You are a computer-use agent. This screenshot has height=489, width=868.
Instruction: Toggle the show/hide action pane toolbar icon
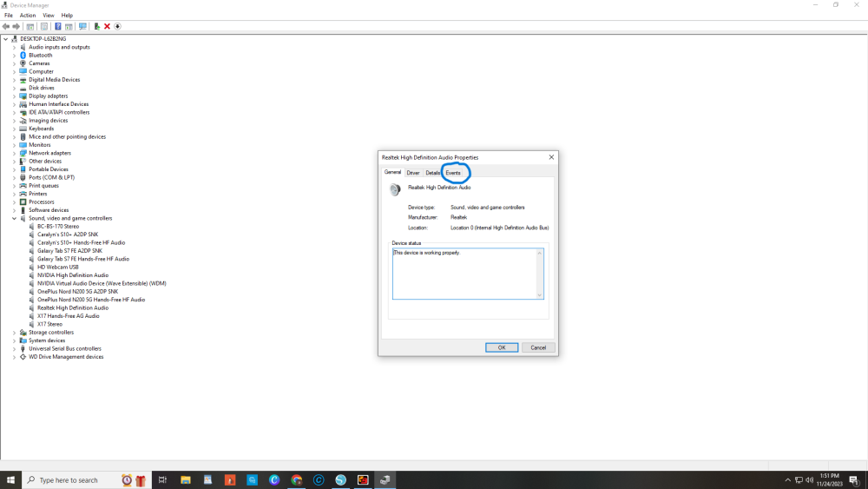[x=69, y=26]
